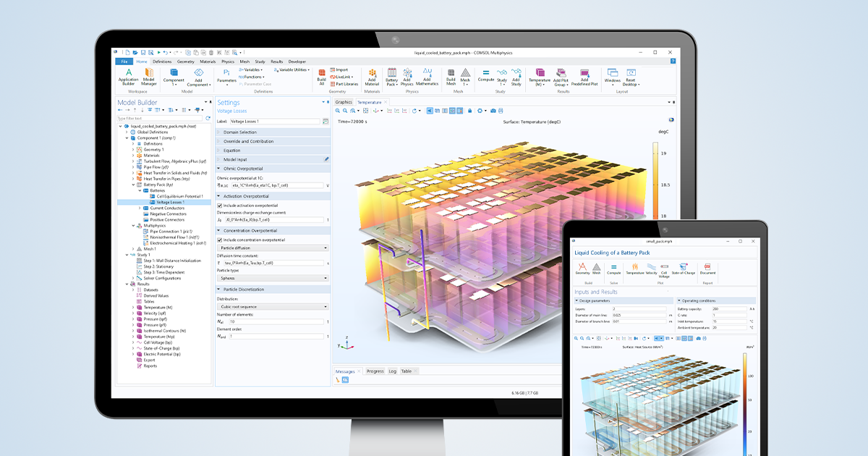Open the Reset Desktop button
868x456 pixels.
(x=631, y=77)
